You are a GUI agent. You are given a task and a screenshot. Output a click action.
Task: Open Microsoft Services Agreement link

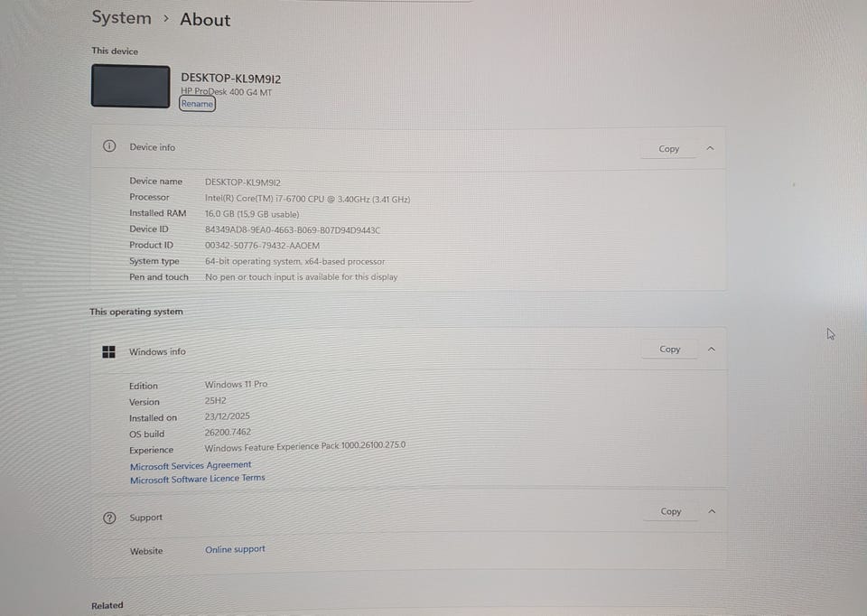pos(191,465)
